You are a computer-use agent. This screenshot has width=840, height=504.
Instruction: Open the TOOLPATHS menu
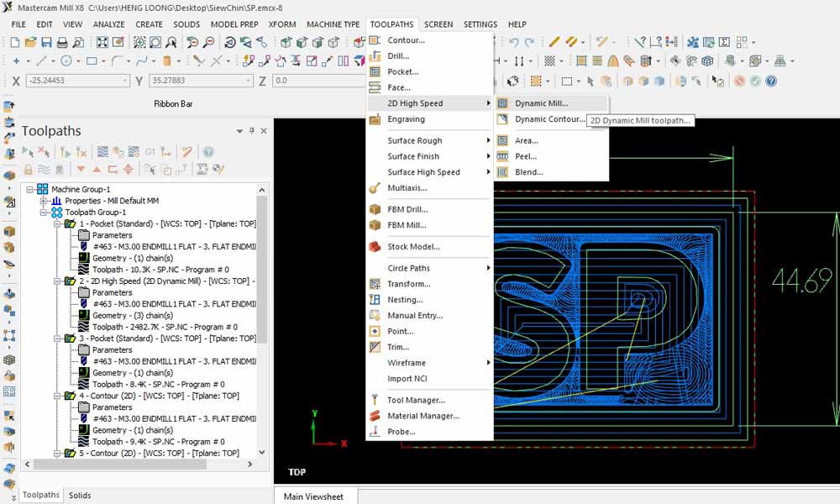pos(391,24)
